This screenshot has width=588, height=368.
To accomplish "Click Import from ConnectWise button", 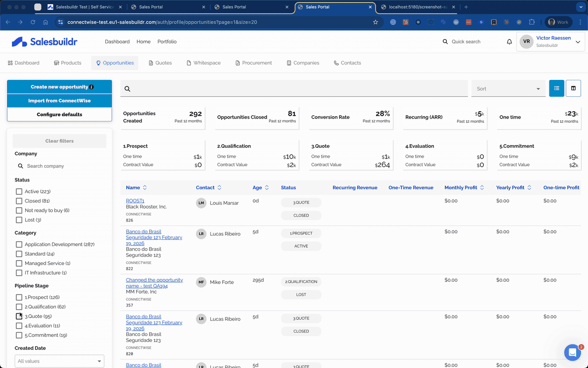I will point(60,101).
